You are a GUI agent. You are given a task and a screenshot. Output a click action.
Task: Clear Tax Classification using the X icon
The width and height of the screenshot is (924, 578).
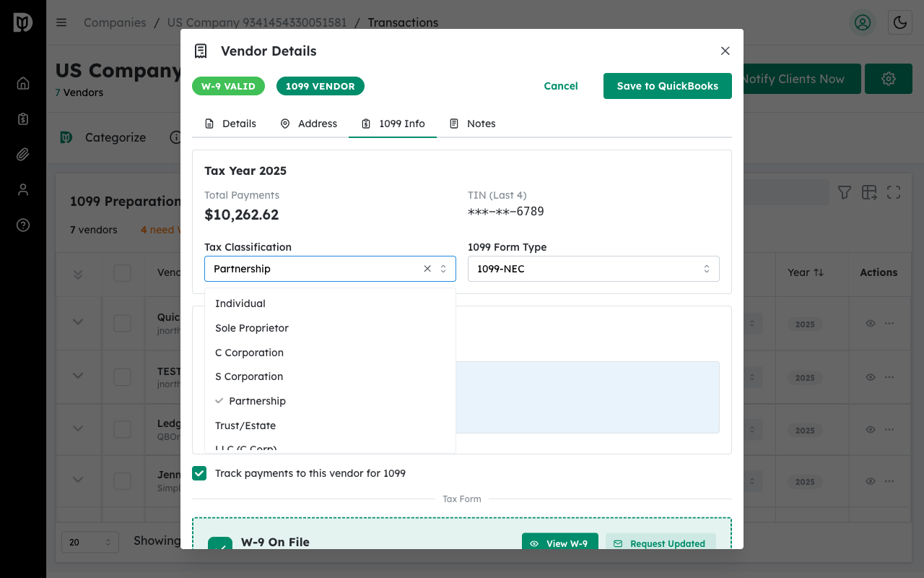click(427, 269)
